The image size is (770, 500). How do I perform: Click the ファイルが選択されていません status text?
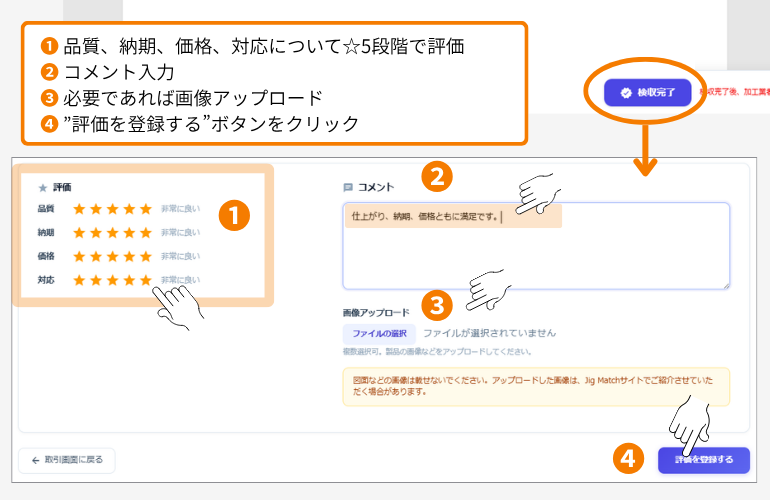(x=490, y=333)
